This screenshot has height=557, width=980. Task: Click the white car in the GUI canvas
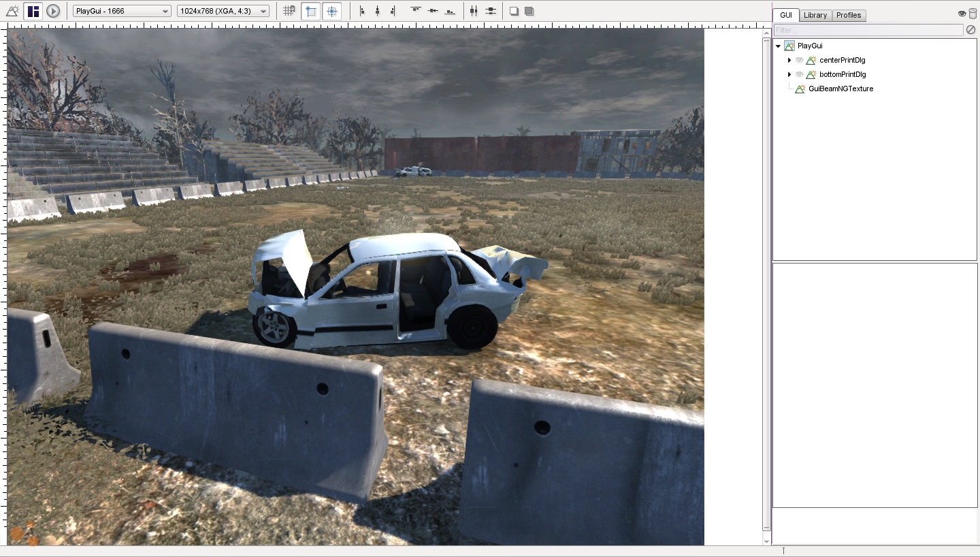[x=398, y=291]
